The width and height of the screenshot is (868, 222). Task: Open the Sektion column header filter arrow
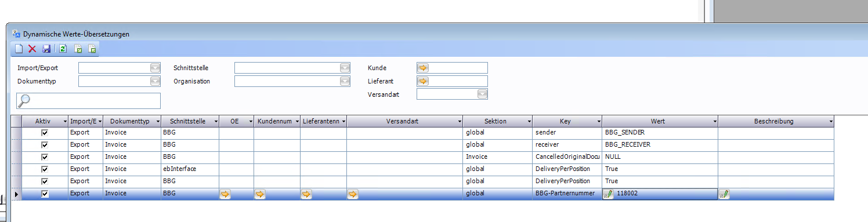[529, 122]
